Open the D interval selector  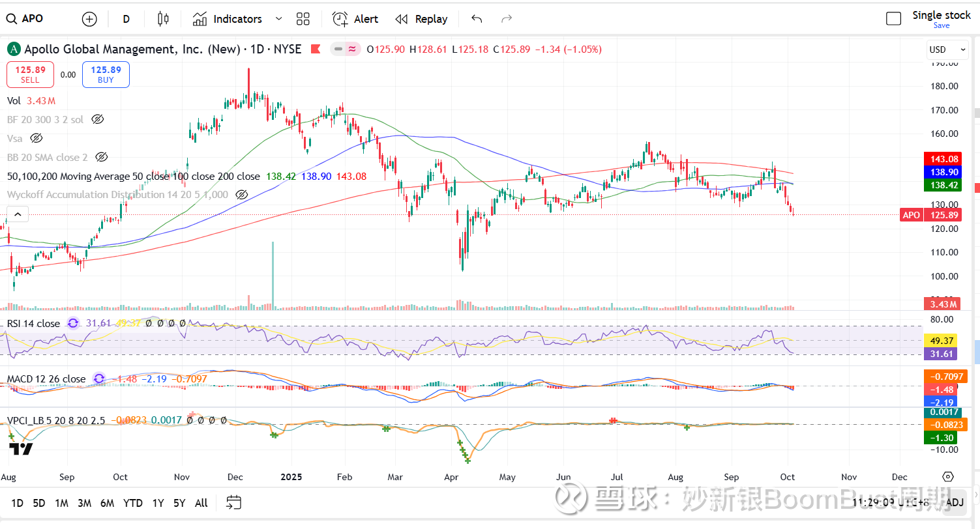[x=126, y=19]
